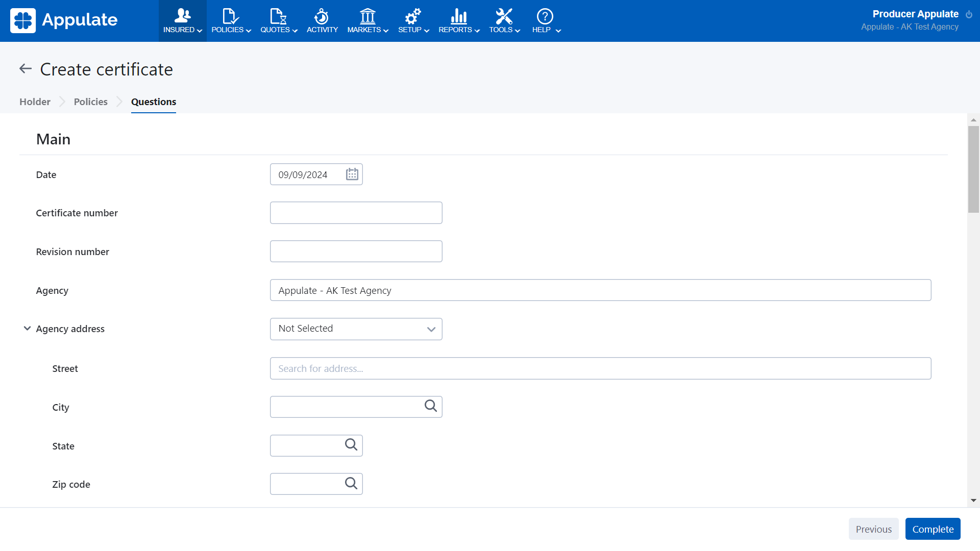Screen dimensions: 980x551
Task: Open the Markets navigation icon
Action: 367,16
